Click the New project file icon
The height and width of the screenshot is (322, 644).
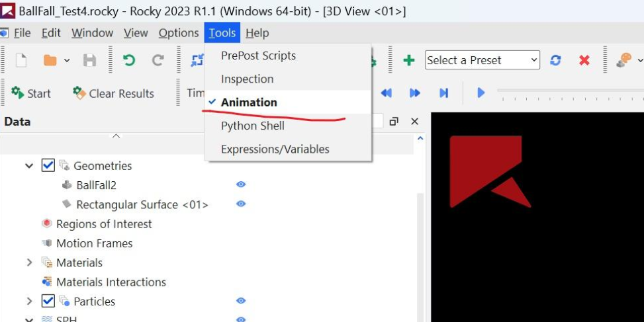click(x=21, y=60)
